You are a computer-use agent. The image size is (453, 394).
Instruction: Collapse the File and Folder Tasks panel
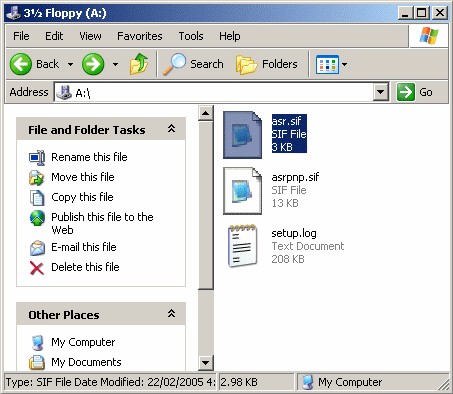tap(171, 129)
